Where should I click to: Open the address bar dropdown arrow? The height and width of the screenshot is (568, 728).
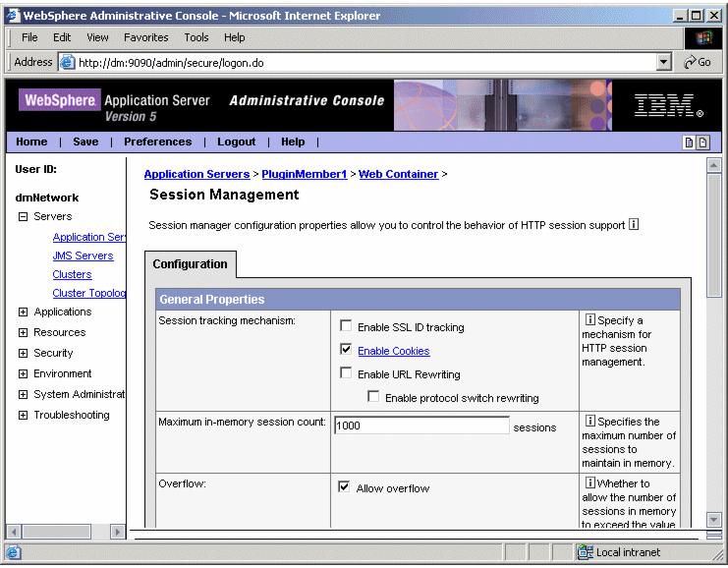point(664,62)
